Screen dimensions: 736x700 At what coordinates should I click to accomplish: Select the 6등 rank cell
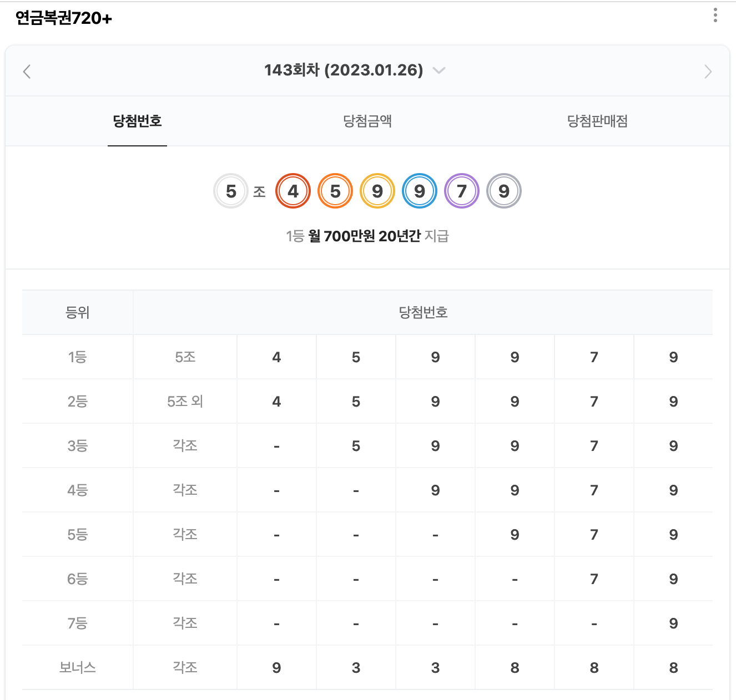(78, 579)
